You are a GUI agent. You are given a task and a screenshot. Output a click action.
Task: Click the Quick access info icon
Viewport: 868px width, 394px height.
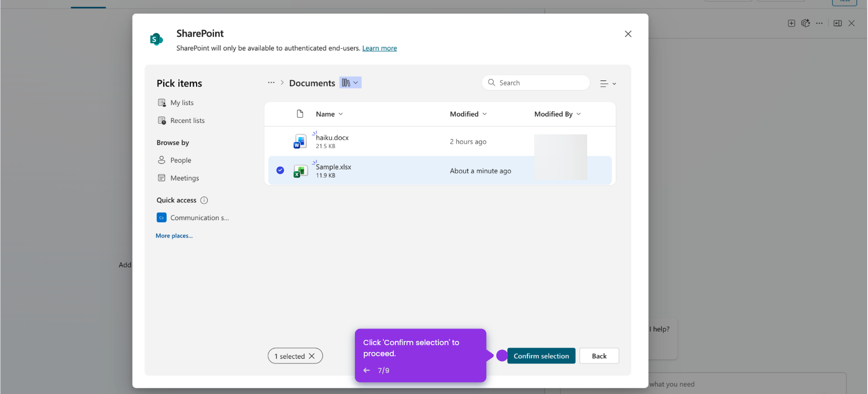tap(204, 200)
